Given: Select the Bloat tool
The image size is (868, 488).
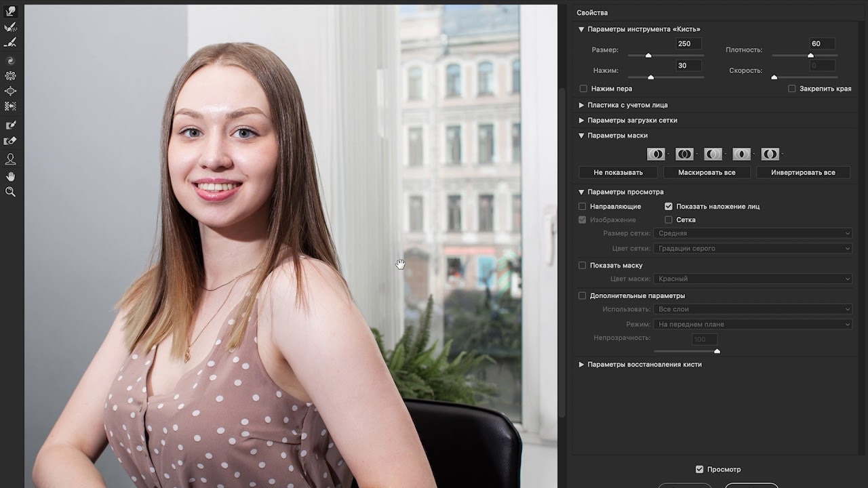Looking at the screenshot, I should pyautogui.click(x=10, y=91).
